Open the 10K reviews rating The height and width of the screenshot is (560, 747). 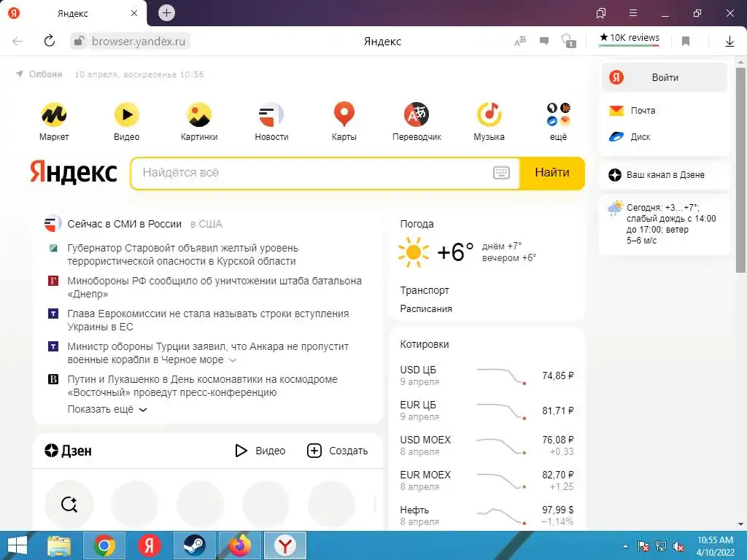point(630,38)
